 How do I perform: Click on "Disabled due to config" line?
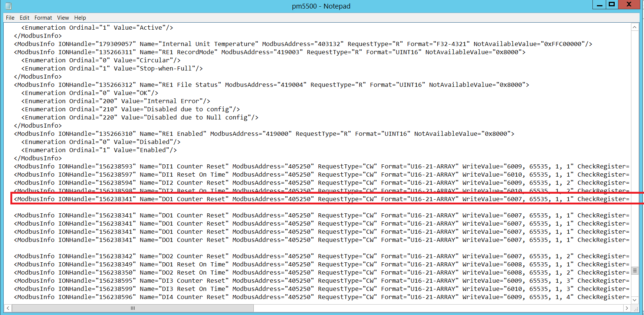131,109
